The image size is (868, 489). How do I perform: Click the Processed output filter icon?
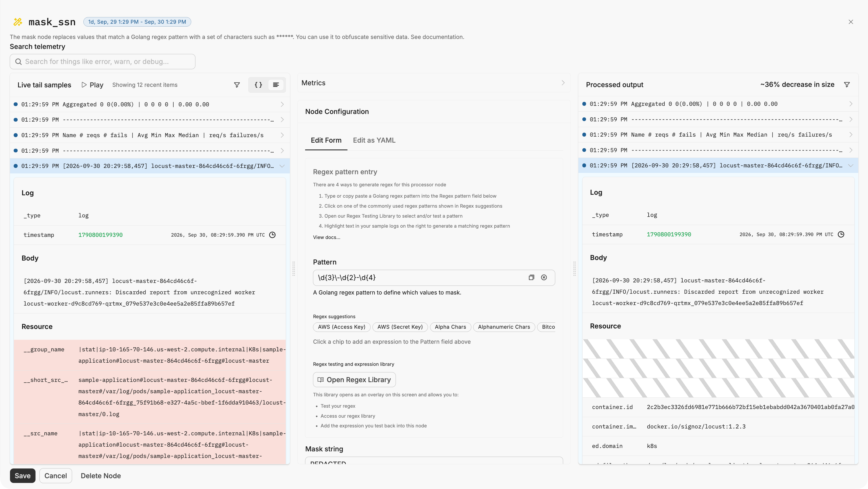(x=847, y=85)
